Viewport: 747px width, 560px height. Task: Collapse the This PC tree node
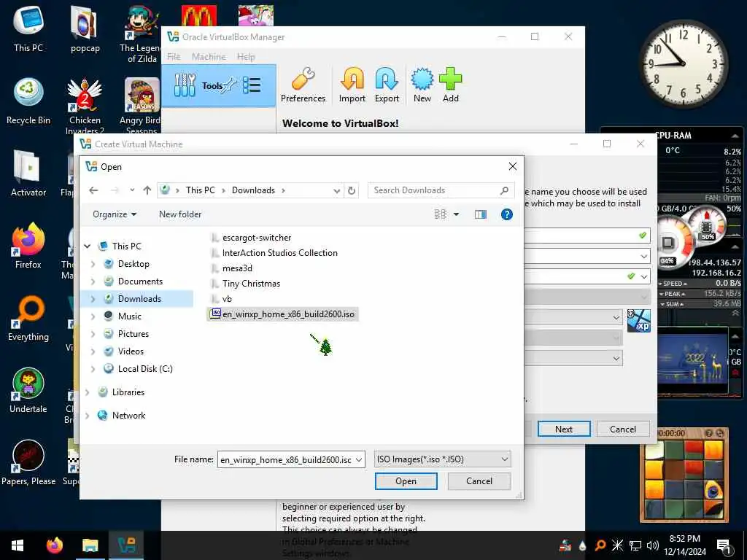pyautogui.click(x=88, y=246)
